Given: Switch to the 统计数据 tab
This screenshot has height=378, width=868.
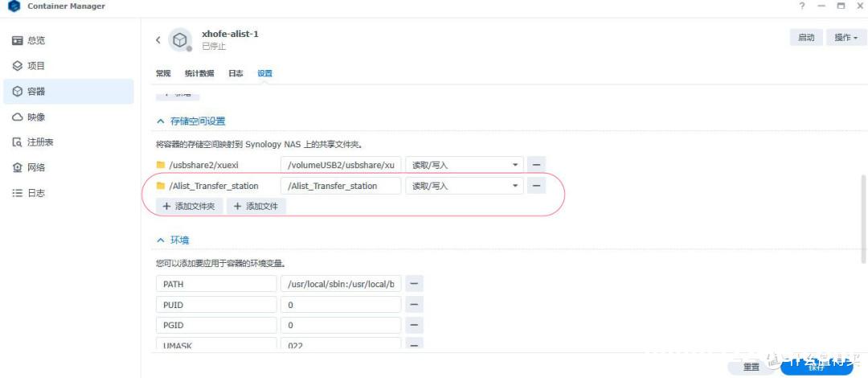Looking at the screenshot, I should [199, 73].
